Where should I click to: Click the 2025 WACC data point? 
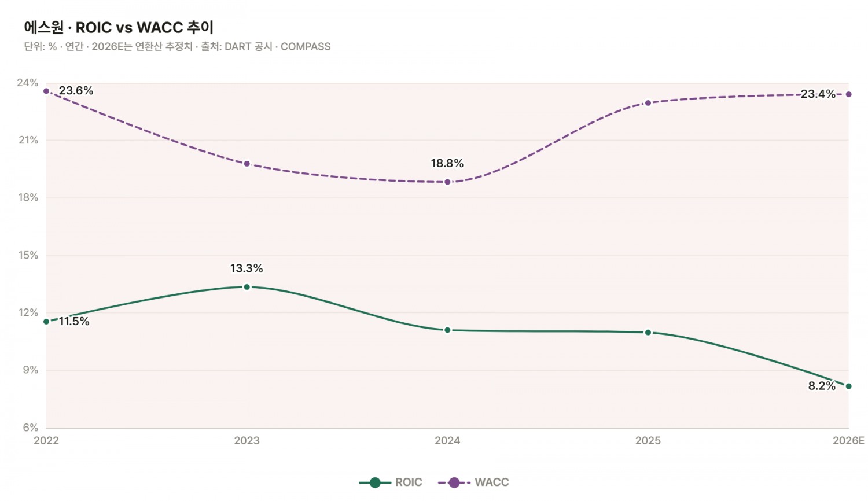click(648, 103)
